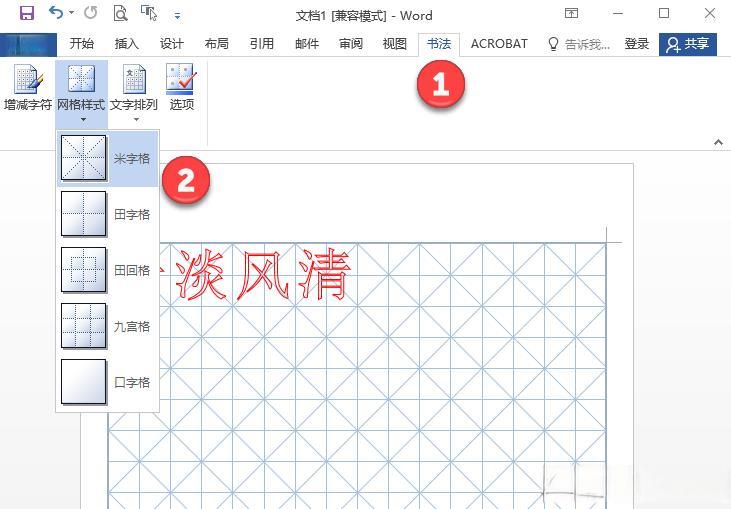Screen dimensions: 731x509
Task: Redo the last action
Action: pyautogui.click(x=90, y=13)
